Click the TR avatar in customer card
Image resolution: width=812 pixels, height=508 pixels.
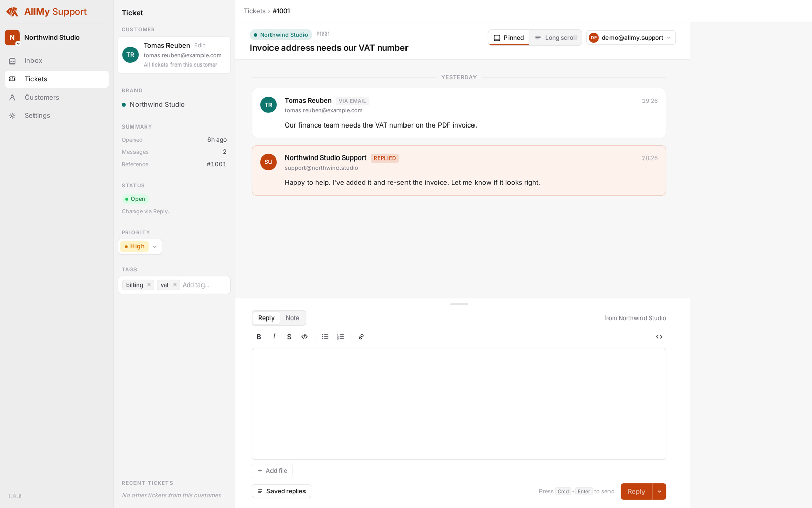click(130, 55)
